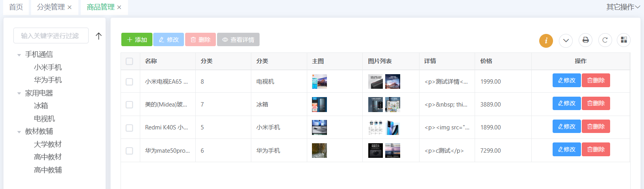This screenshot has width=644, height=189.
Task: Open the column grid settings icon
Action: (624, 40)
